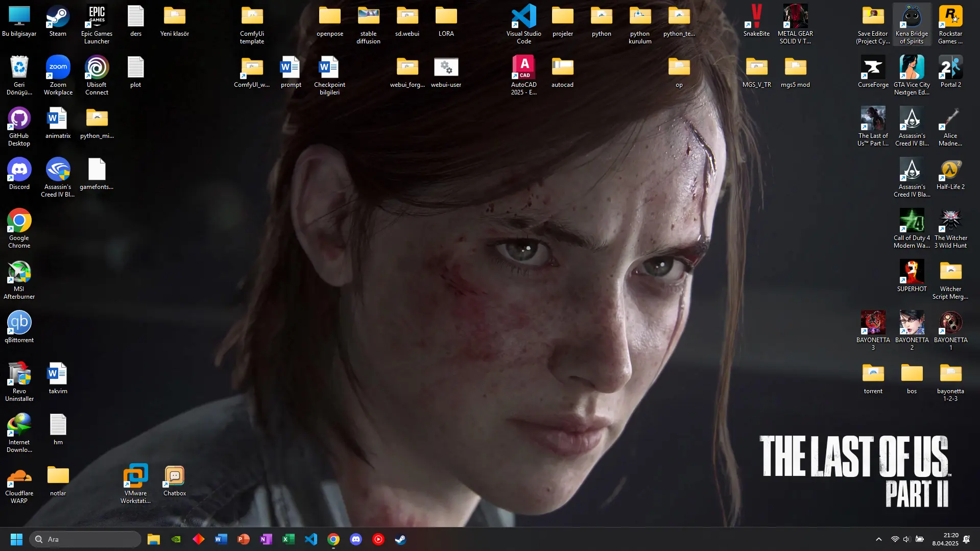Show hidden system tray icons
This screenshot has width=980, height=551.
tap(879, 539)
